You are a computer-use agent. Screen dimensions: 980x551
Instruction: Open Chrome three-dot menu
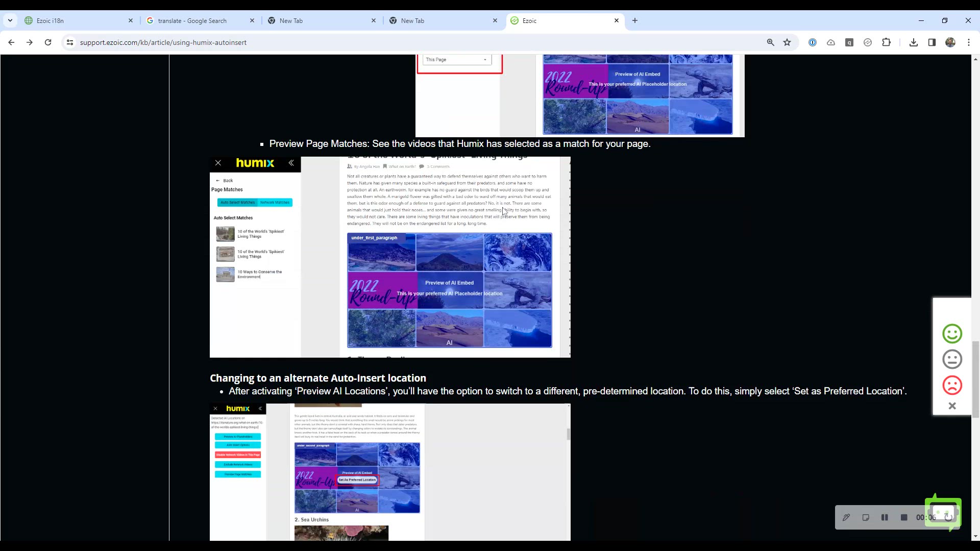[x=969, y=42]
